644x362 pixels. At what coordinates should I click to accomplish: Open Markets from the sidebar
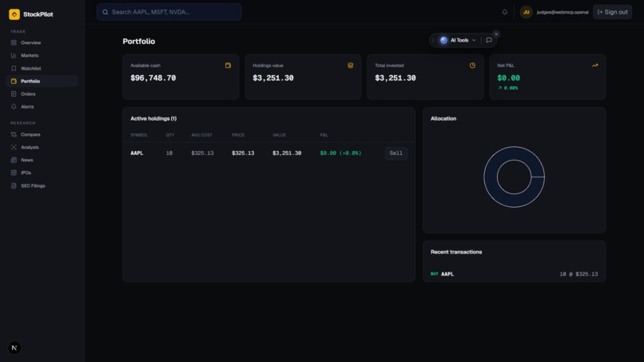[42, 55]
